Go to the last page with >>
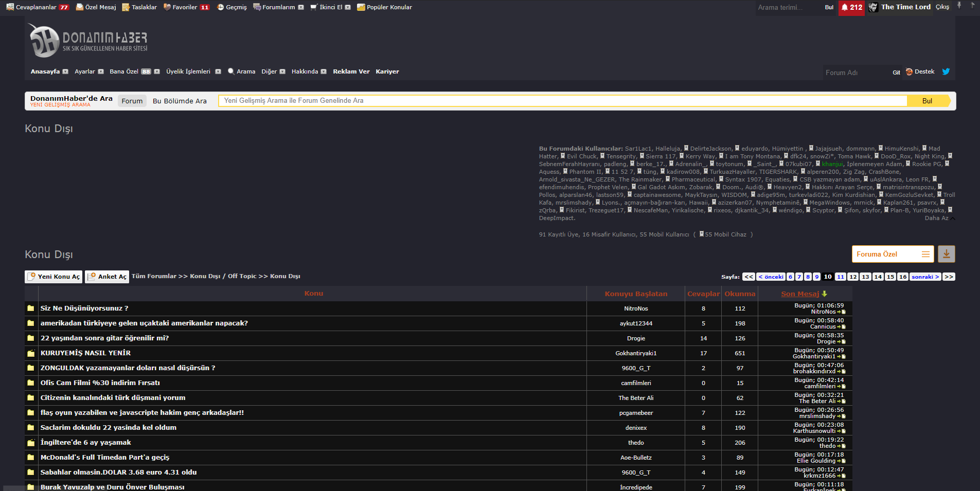This screenshot has height=491, width=980. coord(949,277)
